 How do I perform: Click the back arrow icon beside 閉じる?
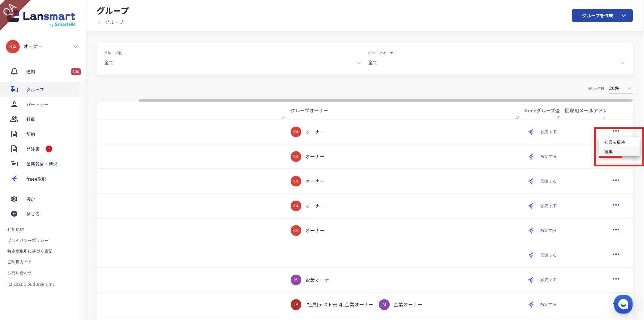click(14, 214)
